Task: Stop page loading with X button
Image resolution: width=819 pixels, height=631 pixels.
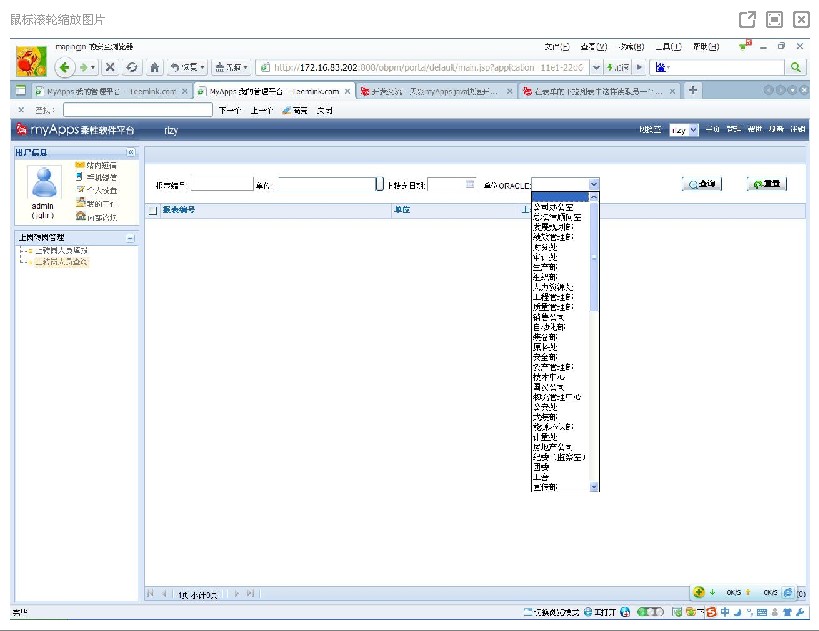Action: pyautogui.click(x=110, y=67)
